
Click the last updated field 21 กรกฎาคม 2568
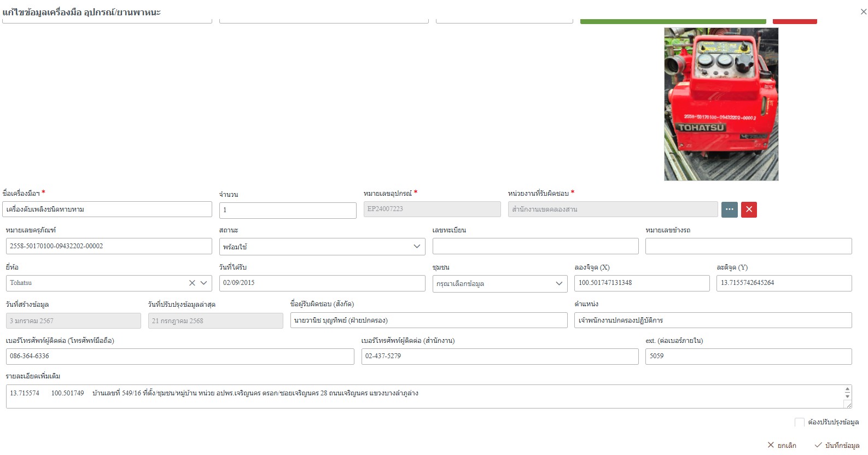pos(215,321)
